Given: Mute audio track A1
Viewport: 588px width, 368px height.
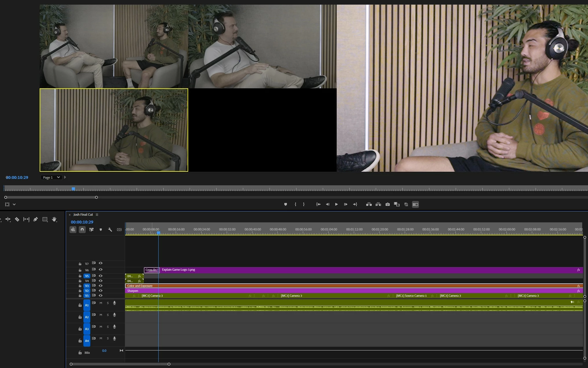Looking at the screenshot, I should (x=101, y=303).
